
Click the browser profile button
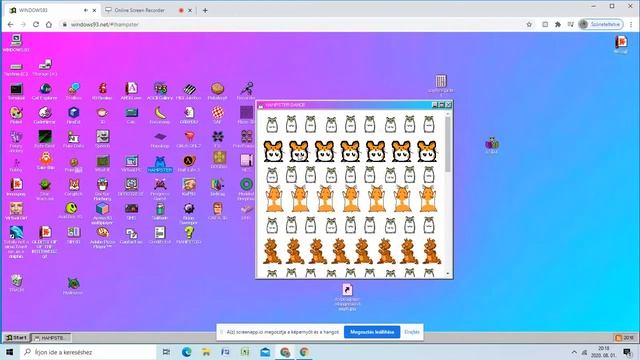601,24
